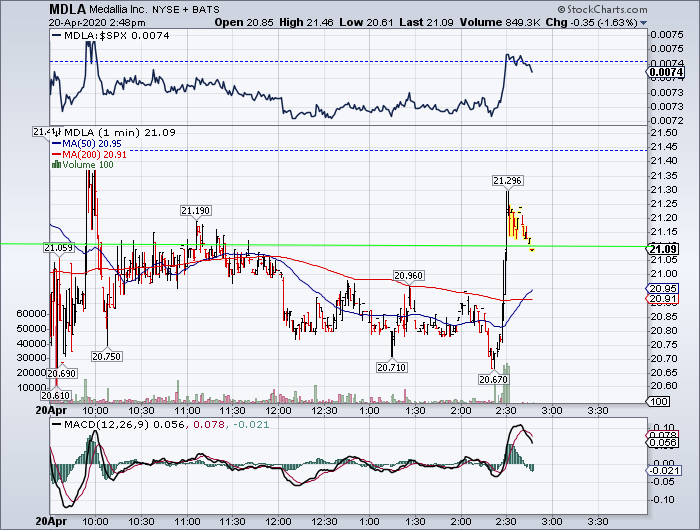The height and width of the screenshot is (530, 700).
Task: Click the Volume 849.3K header value
Action: pos(501,22)
